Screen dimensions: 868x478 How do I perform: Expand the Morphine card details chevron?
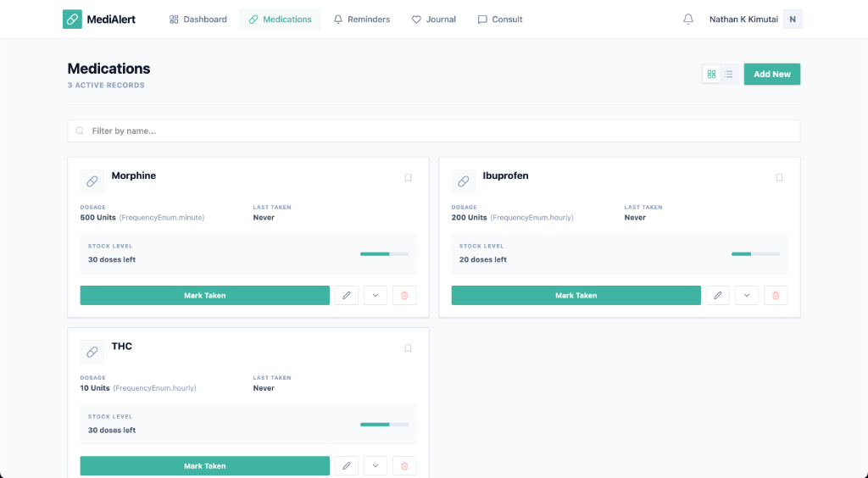coord(376,295)
